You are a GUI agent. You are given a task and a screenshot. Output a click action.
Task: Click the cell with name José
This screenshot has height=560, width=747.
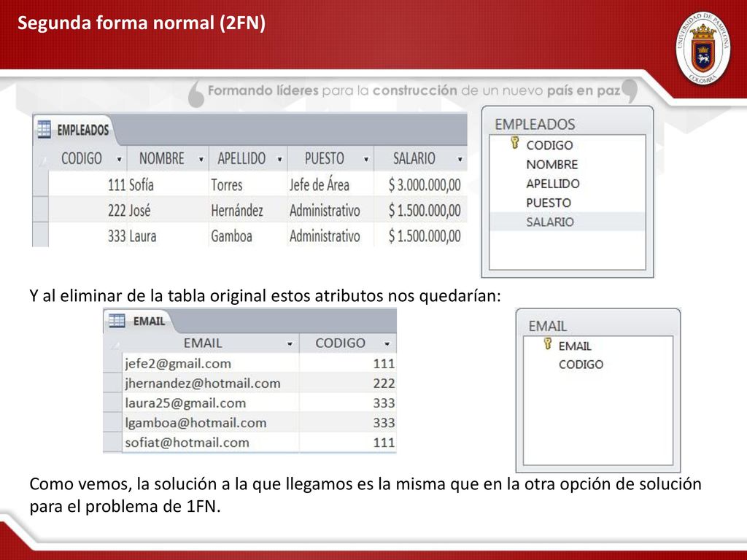click(x=168, y=210)
